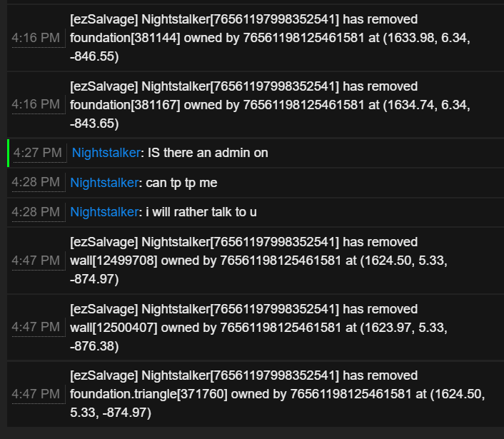
Task: Click 4:16 PM timestamp of foundation[381144] log
Action: click(36, 38)
